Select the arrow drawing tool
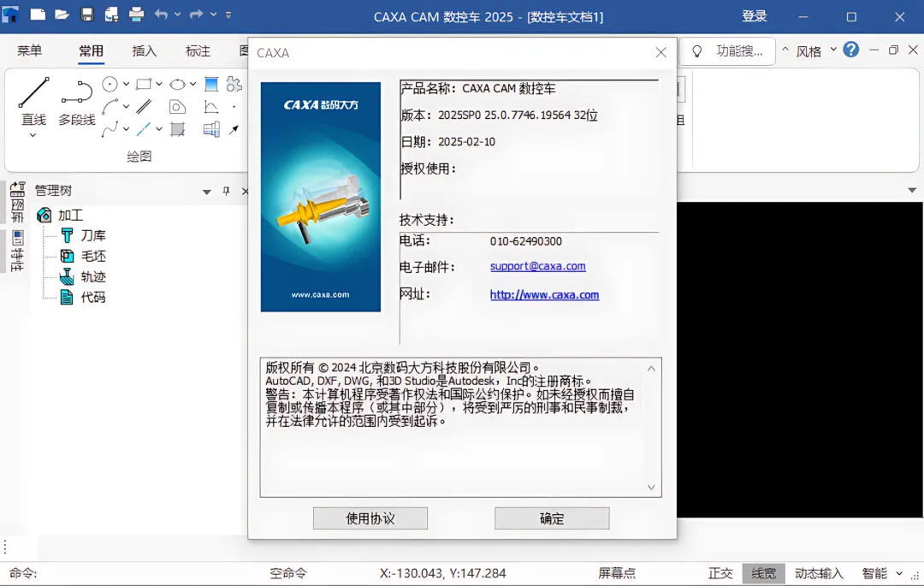The width and height of the screenshot is (924, 586). (x=234, y=129)
